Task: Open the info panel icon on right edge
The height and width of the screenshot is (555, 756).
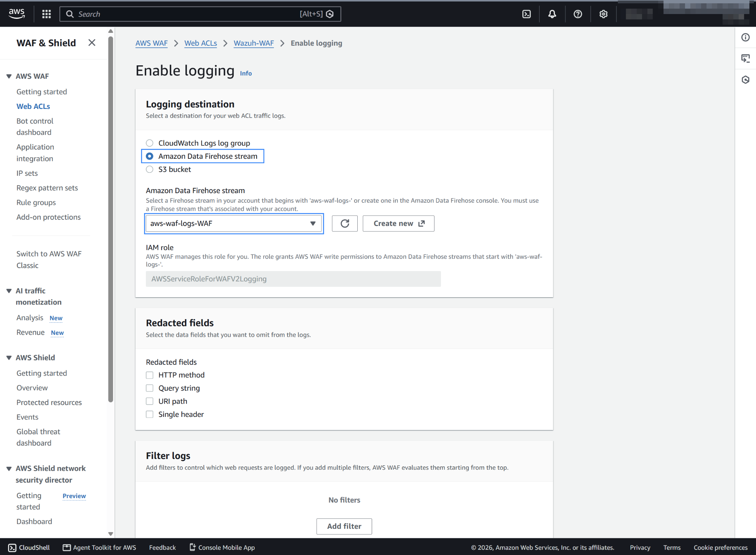Action: (x=745, y=37)
